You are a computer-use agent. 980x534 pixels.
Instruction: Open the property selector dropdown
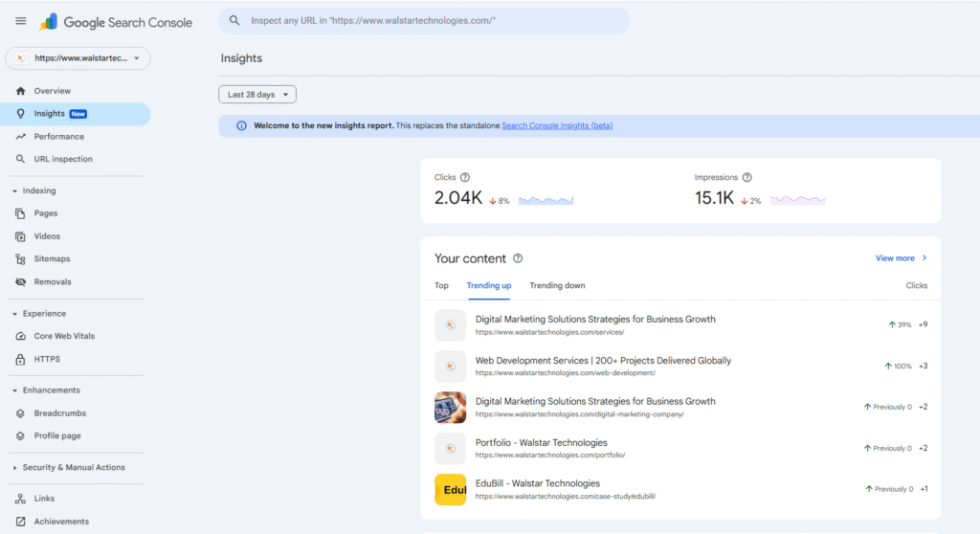(78, 58)
